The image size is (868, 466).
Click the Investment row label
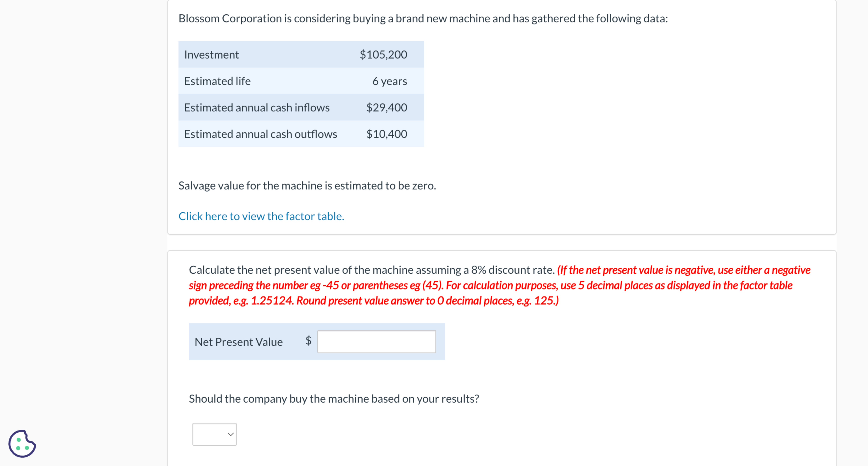[x=211, y=55]
